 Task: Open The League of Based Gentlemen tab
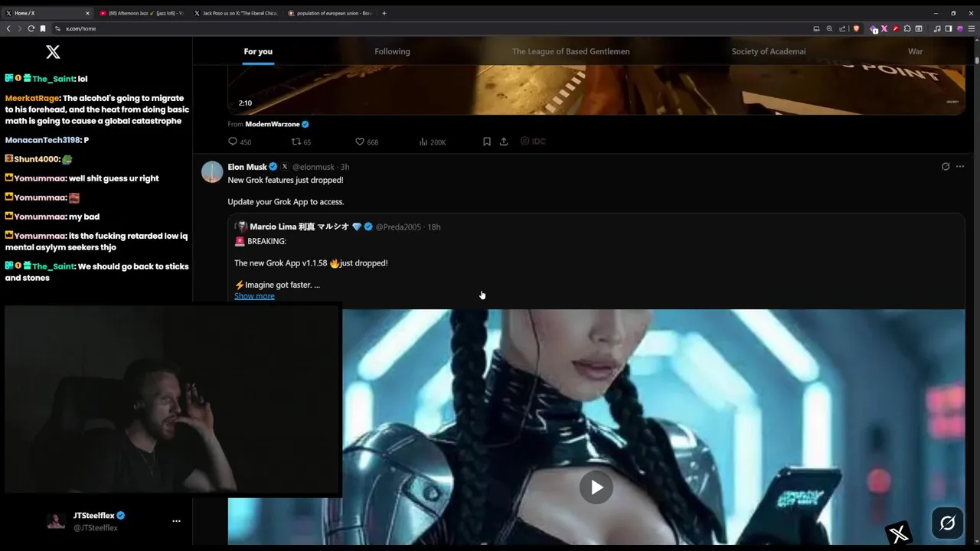pyautogui.click(x=571, y=51)
